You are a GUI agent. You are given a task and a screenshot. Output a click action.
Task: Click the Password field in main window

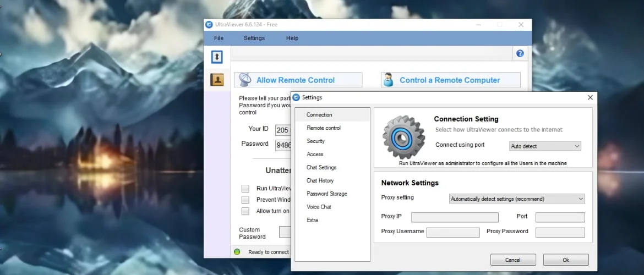point(283,145)
